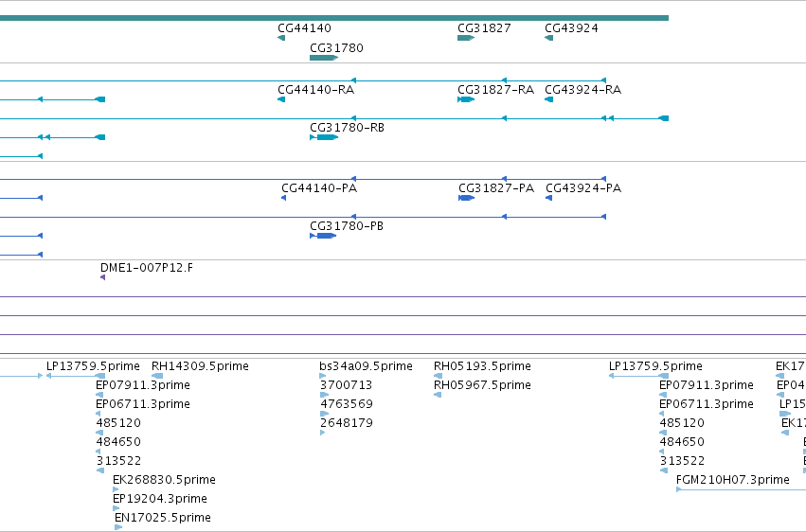Open the bs34a09.5prime EST label
Image resolution: width=806 pixels, height=532 pixels.
366,366
